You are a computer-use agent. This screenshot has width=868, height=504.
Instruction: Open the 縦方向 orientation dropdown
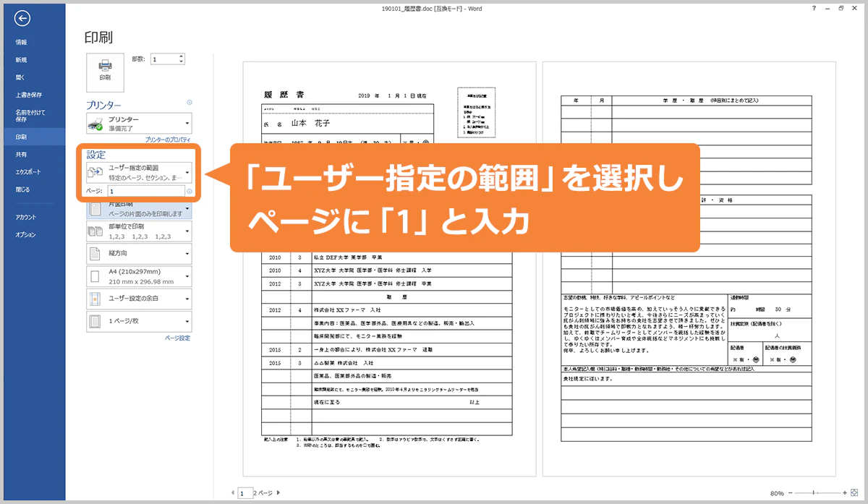pos(139,254)
